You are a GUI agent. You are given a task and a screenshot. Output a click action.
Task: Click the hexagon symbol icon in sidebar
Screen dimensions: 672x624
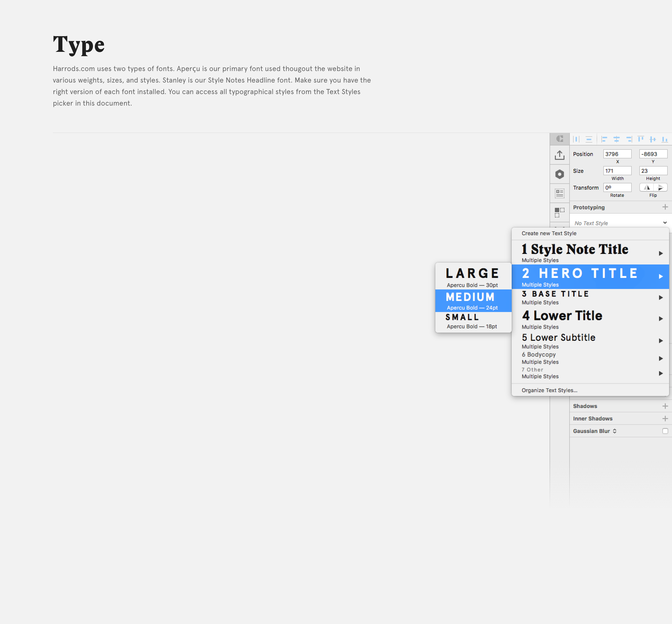click(x=559, y=174)
